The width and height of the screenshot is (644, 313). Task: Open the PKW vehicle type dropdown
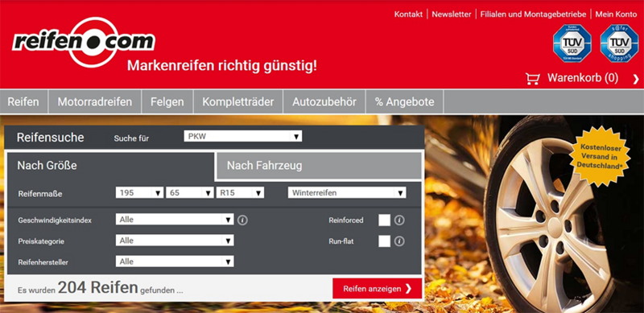click(243, 136)
